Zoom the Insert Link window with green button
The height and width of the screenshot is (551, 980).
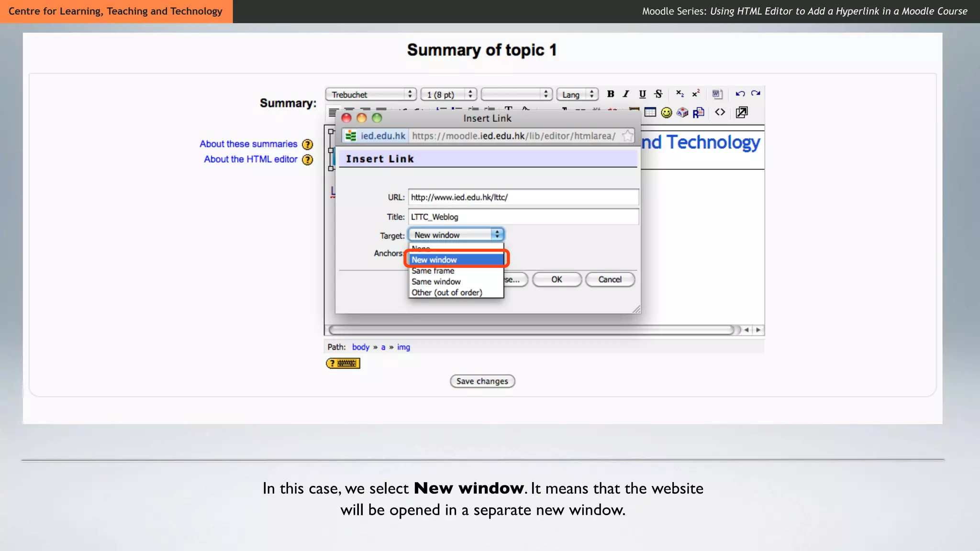pyautogui.click(x=377, y=118)
